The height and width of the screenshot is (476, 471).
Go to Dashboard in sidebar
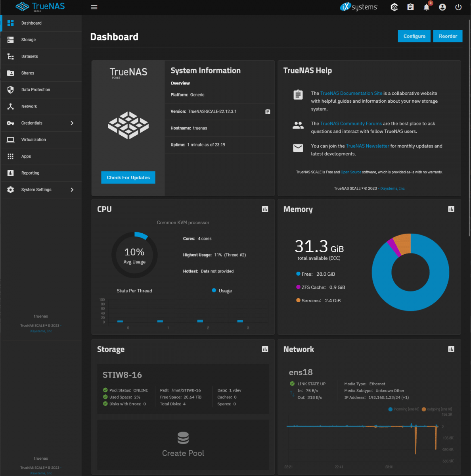coord(41,23)
